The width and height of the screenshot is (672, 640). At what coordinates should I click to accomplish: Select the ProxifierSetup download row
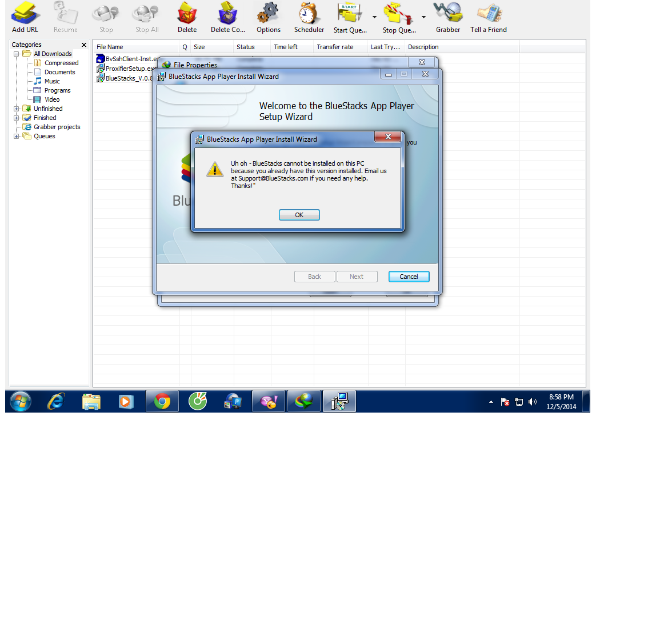click(x=126, y=69)
